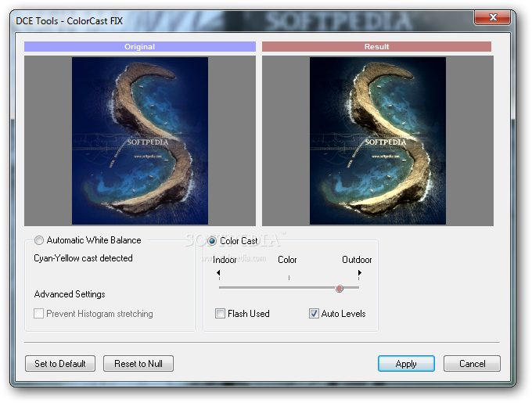Click the Indoor/Outdoor color slider handle
This screenshot has width=532, height=403.
(339, 288)
